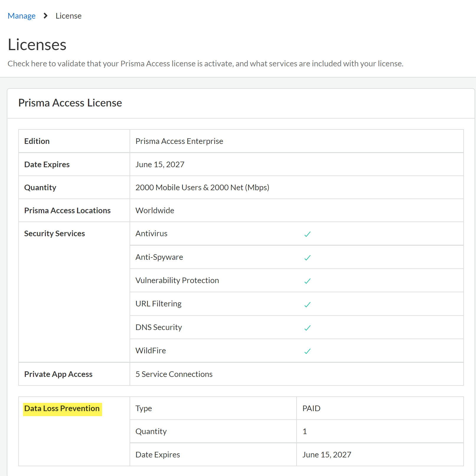Image resolution: width=476 pixels, height=476 pixels.
Task: Click the DNS Security checkmark icon
Action: point(307,328)
